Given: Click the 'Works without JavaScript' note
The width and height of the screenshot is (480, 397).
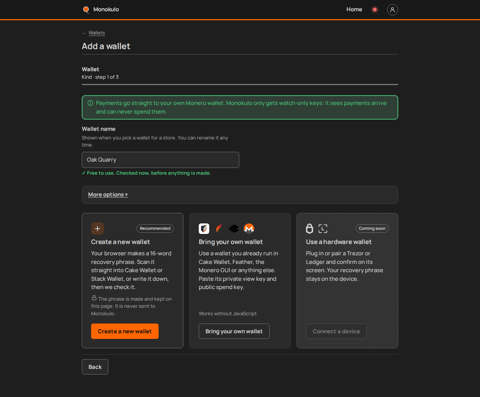Looking at the screenshot, I should (228, 314).
